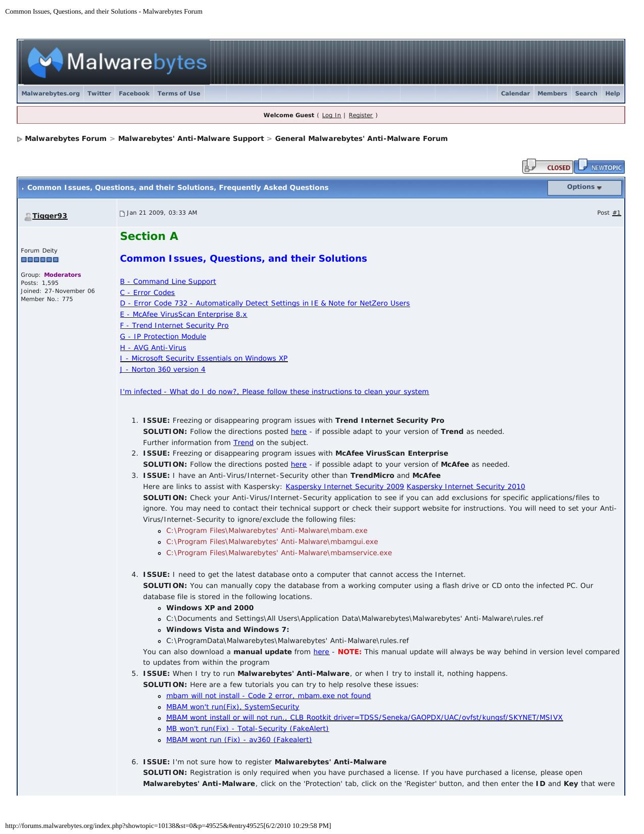Open CLB Rootkit driver TDSS tutorial link
Viewport: 644px width, 834px height.
364,717
